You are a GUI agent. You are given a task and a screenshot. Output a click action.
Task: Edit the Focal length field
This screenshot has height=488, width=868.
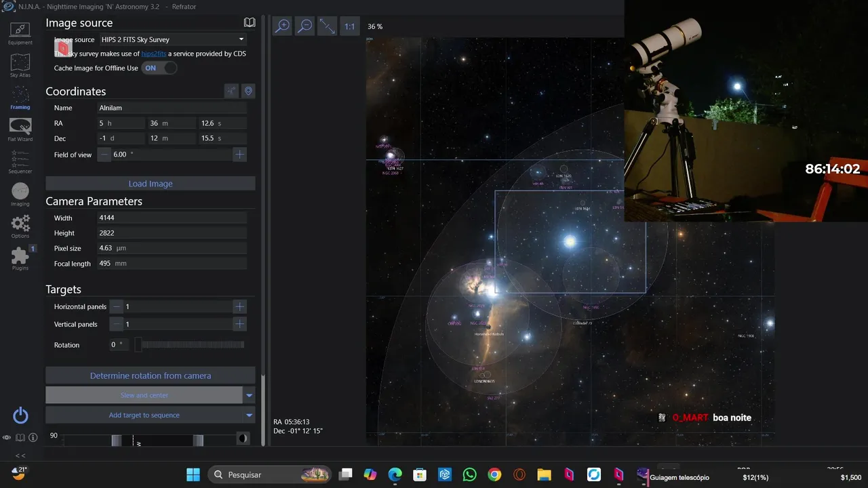coord(172,264)
